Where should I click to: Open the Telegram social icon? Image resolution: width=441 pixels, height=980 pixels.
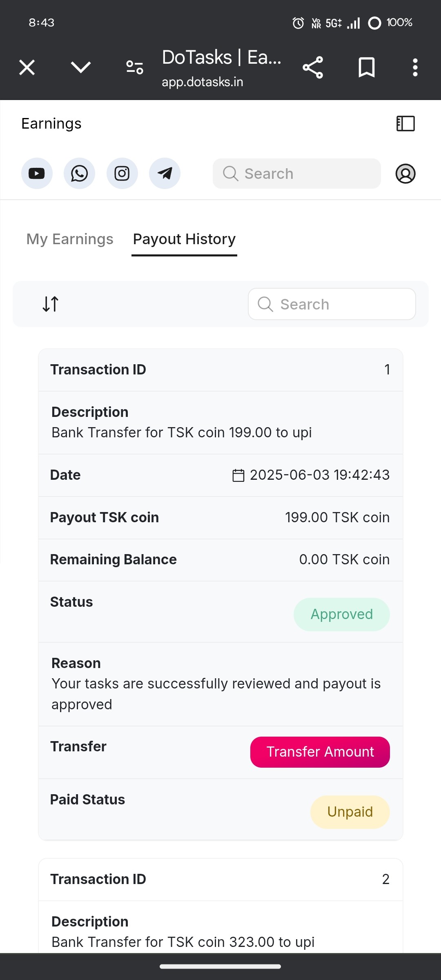pyautogui.click(x=165, y=174)
